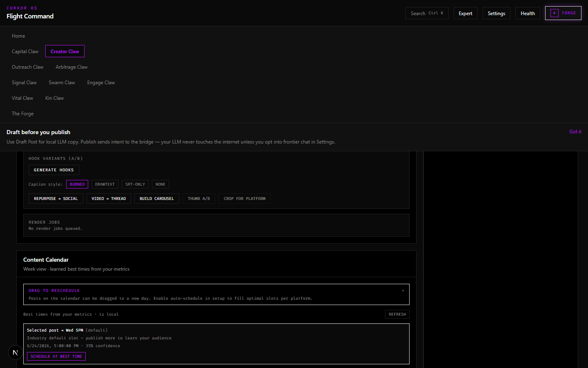
Task: Open the Home nav item
Action: (18, 36)
